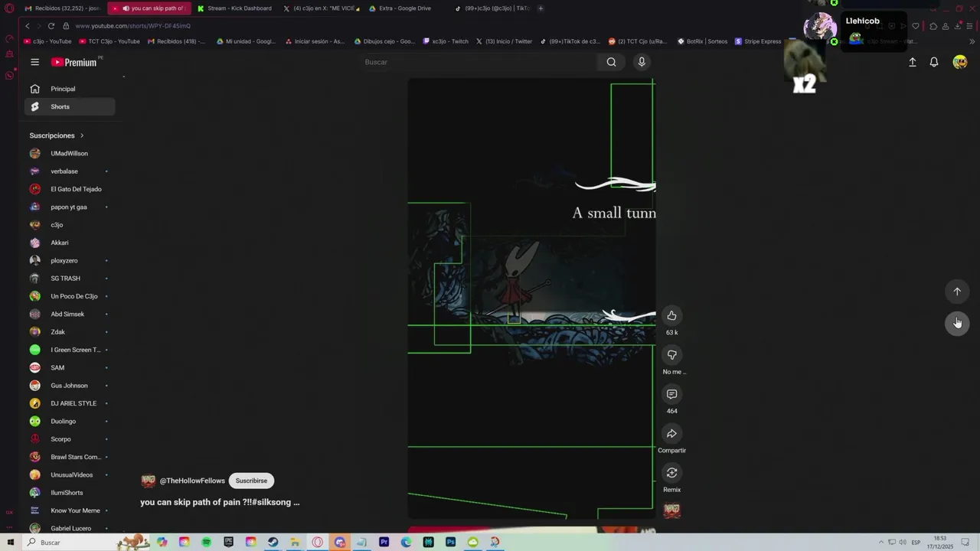Open the Gus Johnson channel
Screen dimensions: 980x551
pos(70,386)
